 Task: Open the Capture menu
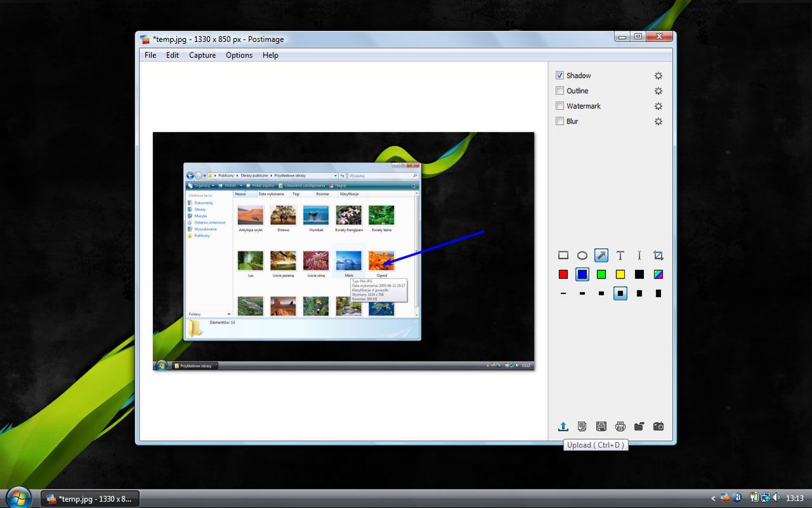(x=202, y=55)
